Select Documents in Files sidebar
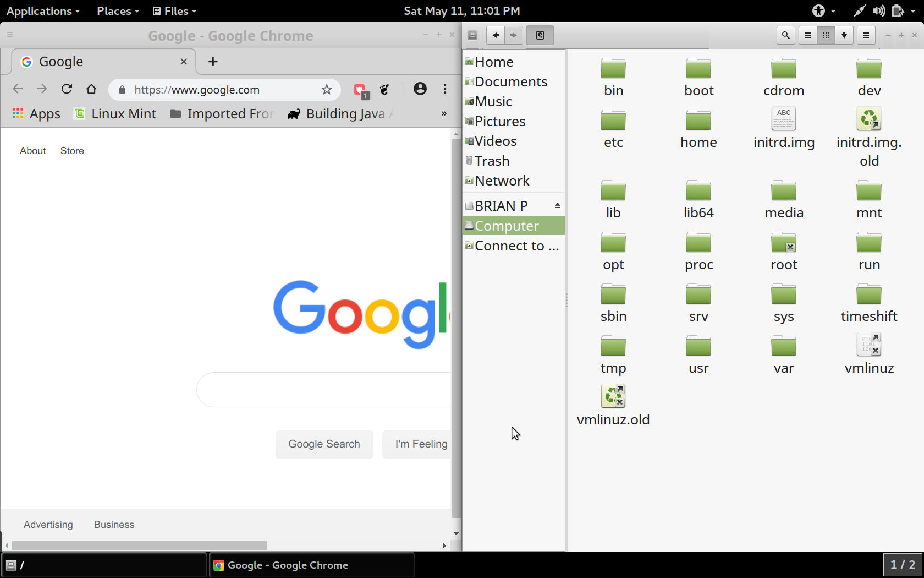 514,81
